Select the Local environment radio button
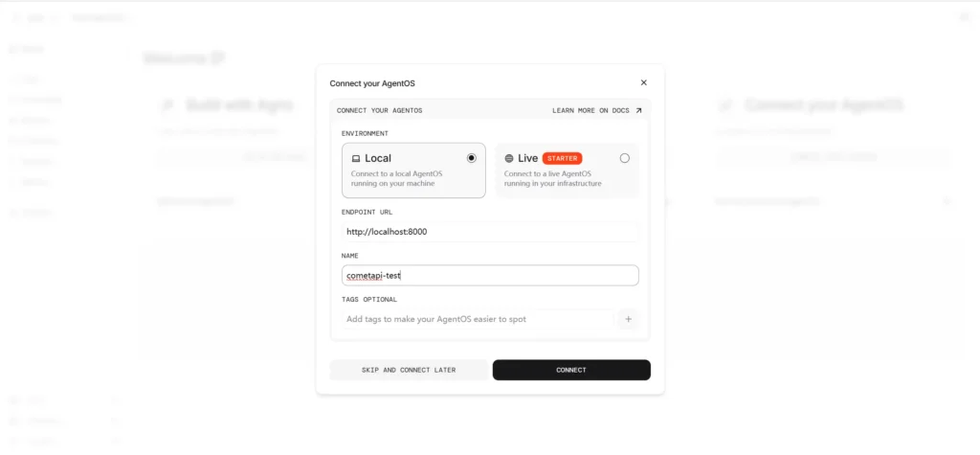Viewport: 980px width, 455px height. click(471, 158)
